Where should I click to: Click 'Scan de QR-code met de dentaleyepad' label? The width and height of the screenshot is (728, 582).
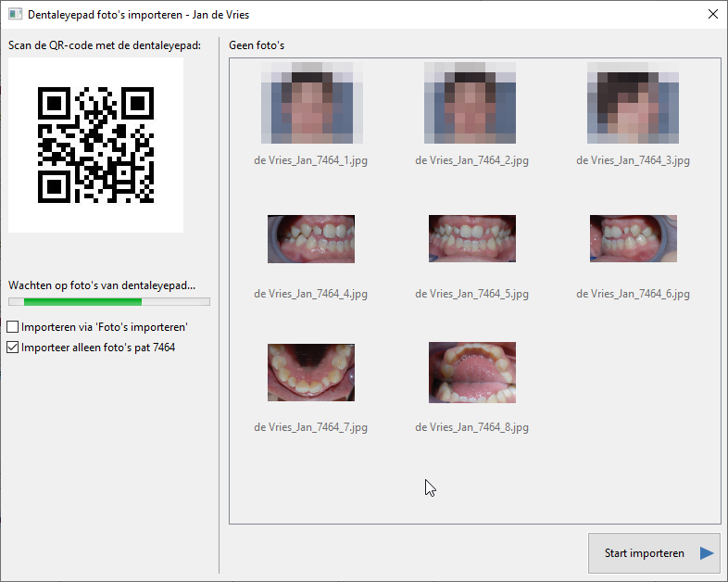tap(105, 45)
